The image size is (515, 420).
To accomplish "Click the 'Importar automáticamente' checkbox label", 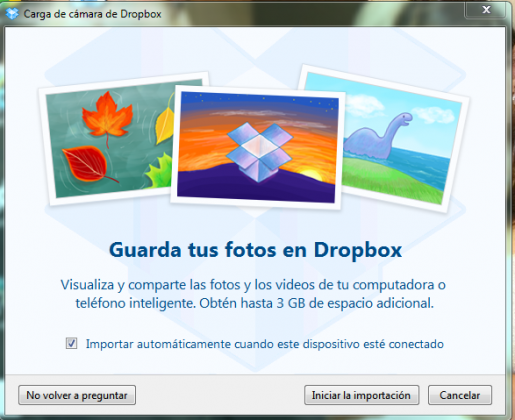I will (265, 344).
